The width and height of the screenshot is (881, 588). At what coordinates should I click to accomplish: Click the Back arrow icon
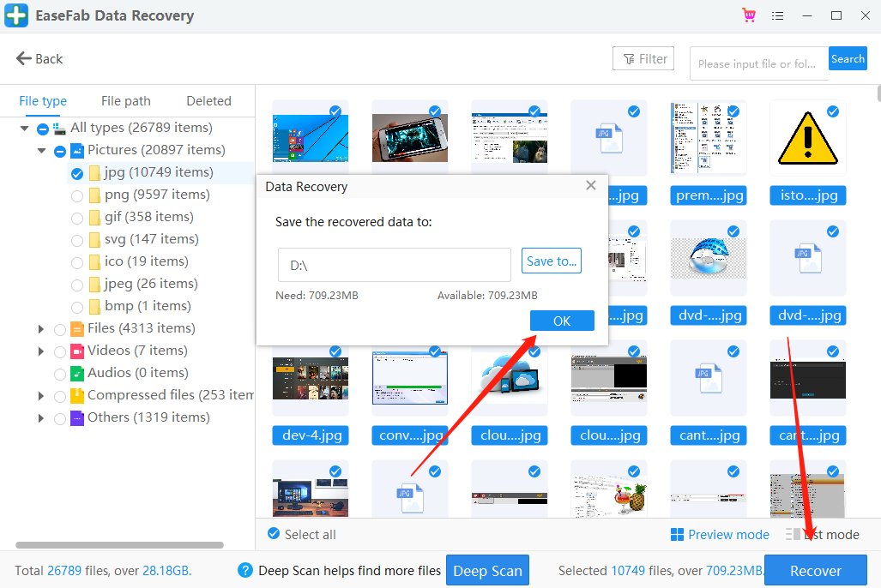click(x=23, y=58)
